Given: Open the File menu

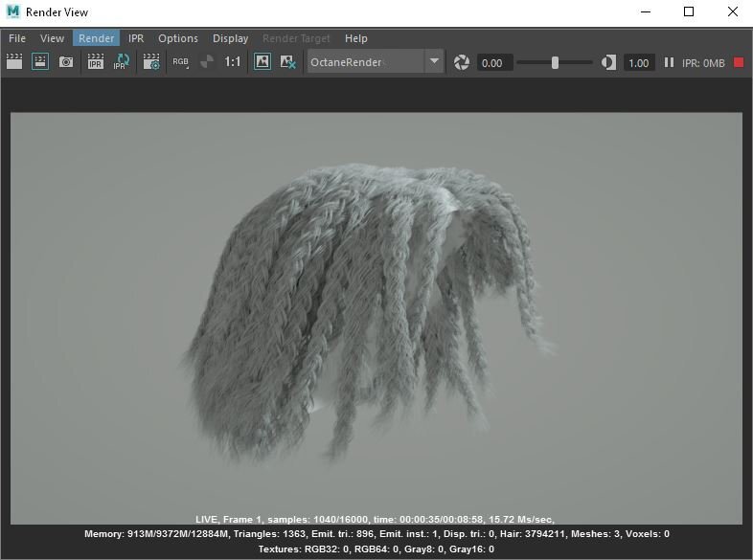Looking at the screenshot, I should (17, 38).
